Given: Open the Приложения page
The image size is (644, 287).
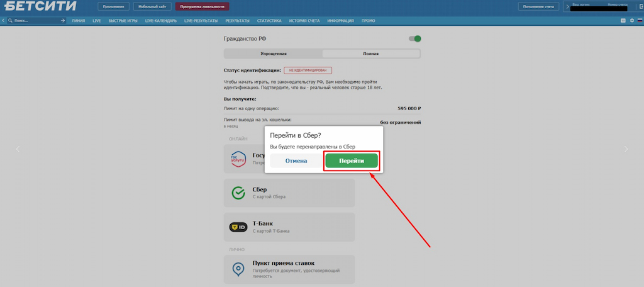Looking at the screenshot, I should [x=114, y=6].
